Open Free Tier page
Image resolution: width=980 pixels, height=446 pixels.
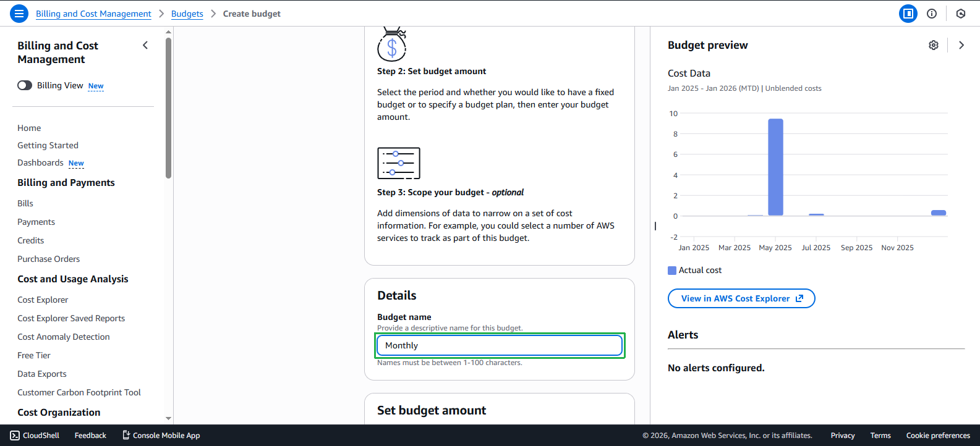(34, 355)
